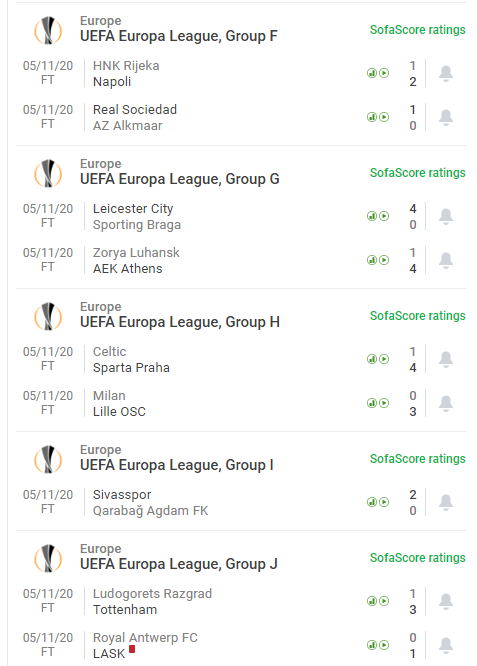Click video highlights icon for Real Sociedad match
The height and width of the screenshot is (666, 477).
click(x=384, y=117)
